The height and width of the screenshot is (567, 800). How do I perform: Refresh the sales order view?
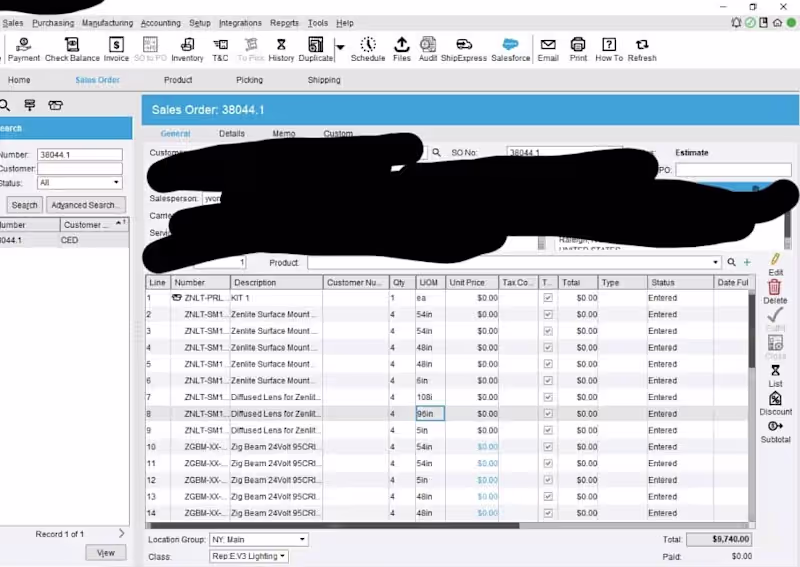point(642,50)
